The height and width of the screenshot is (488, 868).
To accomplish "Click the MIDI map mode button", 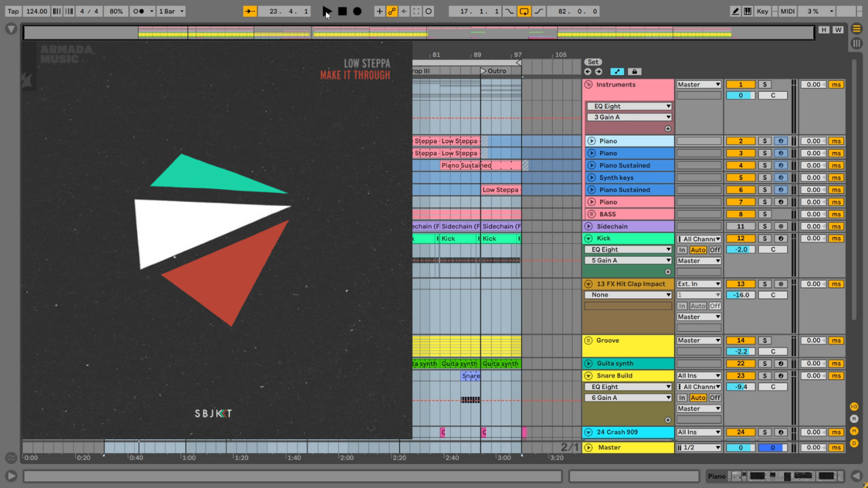I will 787,12.
